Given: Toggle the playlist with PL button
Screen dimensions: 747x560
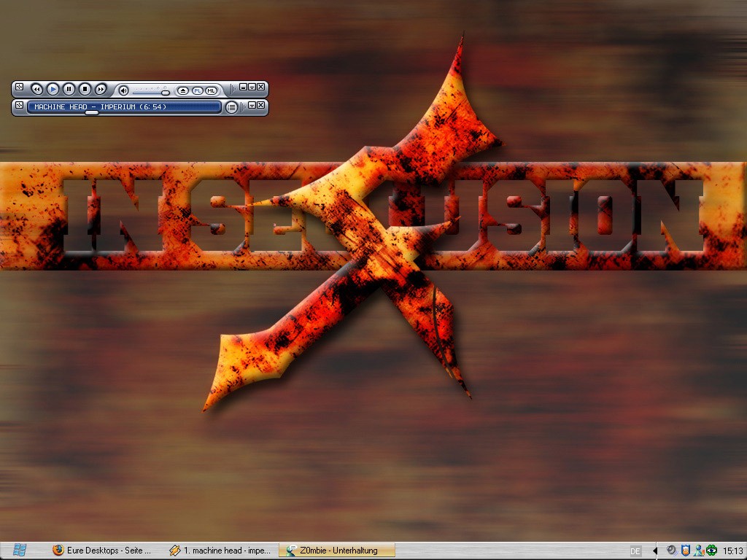Looking at the screenshot, I should 197,90.
